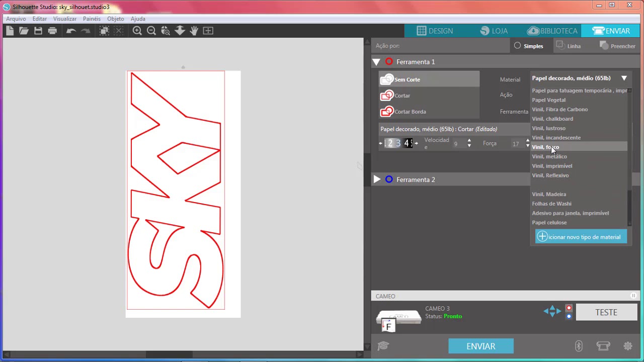The height and width of the screenshot is (362, 644).
Task: Increase Velocidade with the up arrow
Action: point(469,141)
